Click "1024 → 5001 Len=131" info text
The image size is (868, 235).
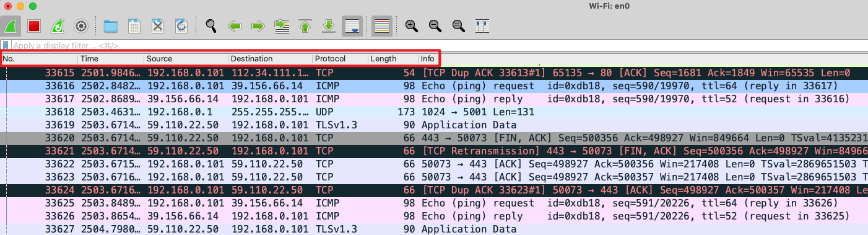point(479,112)
